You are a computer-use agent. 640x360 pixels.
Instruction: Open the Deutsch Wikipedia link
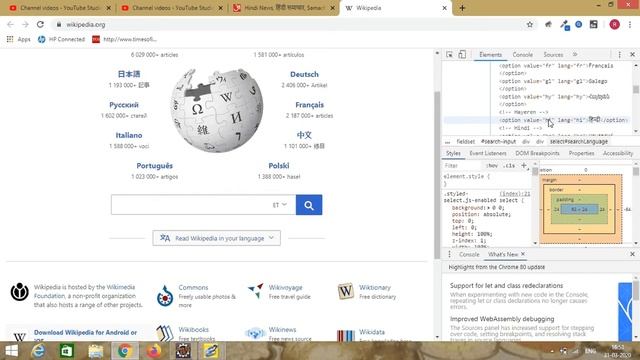[x=304, y=74]
